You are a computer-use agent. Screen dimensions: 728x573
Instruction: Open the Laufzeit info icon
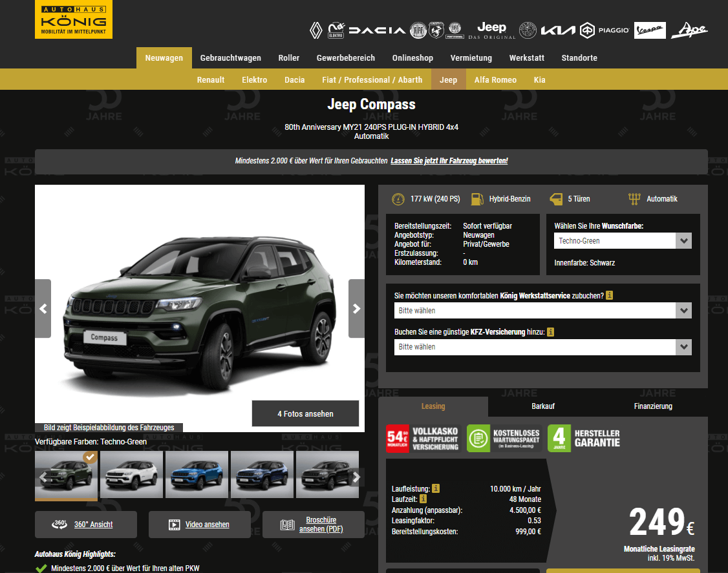point(423,499)
